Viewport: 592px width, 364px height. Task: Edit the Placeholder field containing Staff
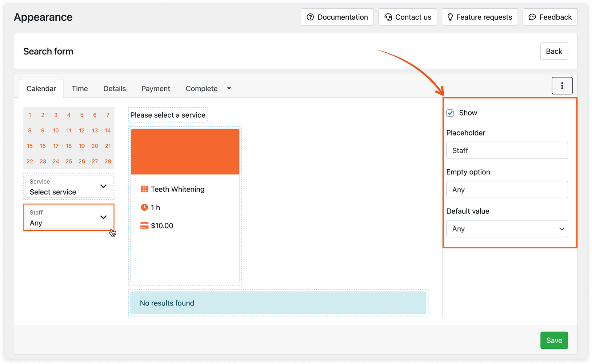pyautogui.click(x=507, y=150)
